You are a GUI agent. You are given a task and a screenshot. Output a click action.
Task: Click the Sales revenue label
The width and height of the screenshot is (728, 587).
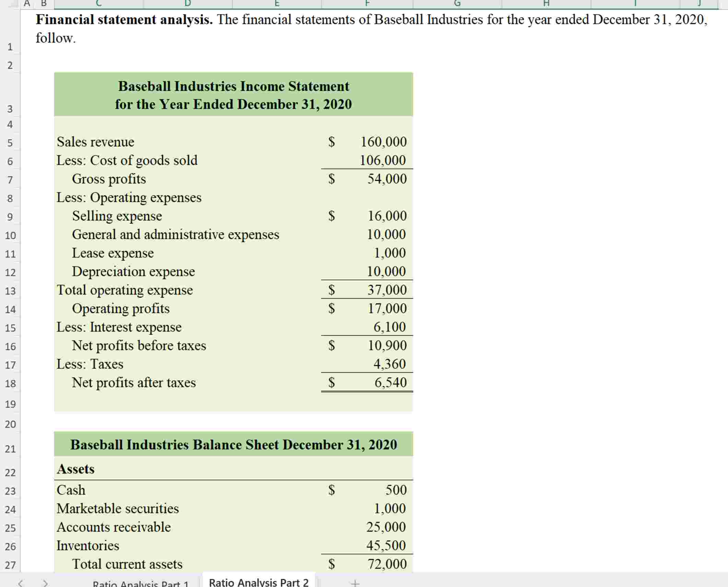click(x=95, y=142)
